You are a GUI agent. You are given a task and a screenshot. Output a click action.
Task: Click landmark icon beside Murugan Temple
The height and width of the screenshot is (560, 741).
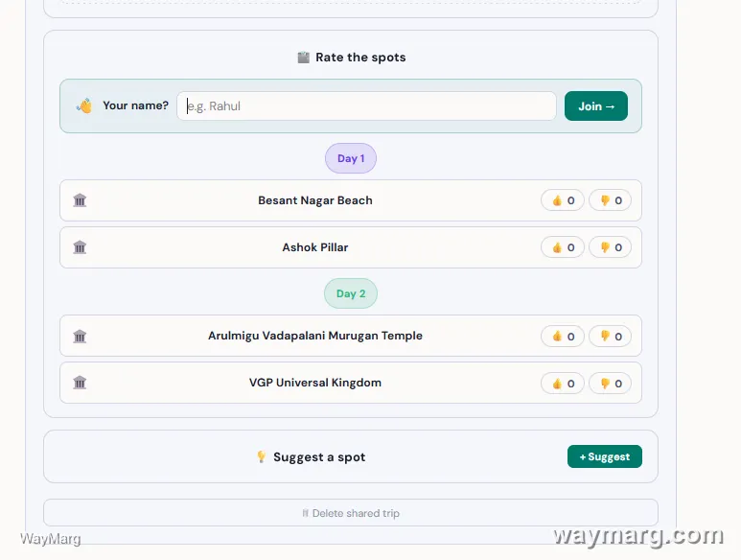point(80,336)
